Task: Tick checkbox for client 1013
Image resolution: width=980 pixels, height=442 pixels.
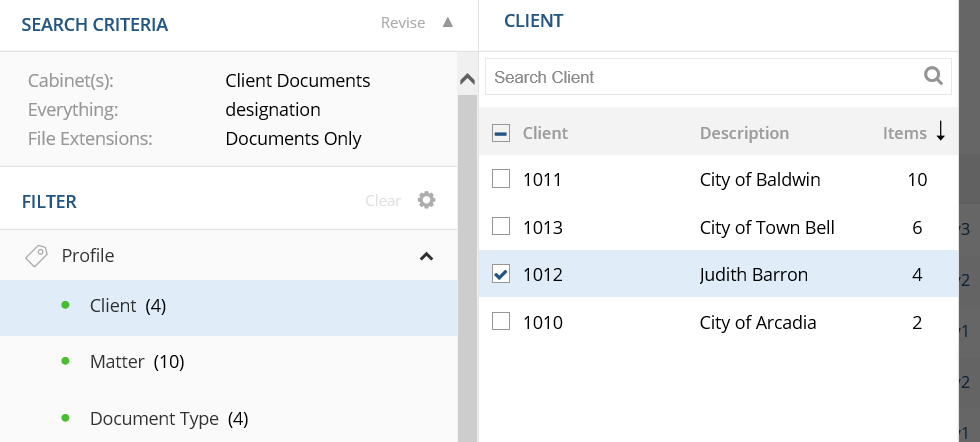Action: (502, 227)
